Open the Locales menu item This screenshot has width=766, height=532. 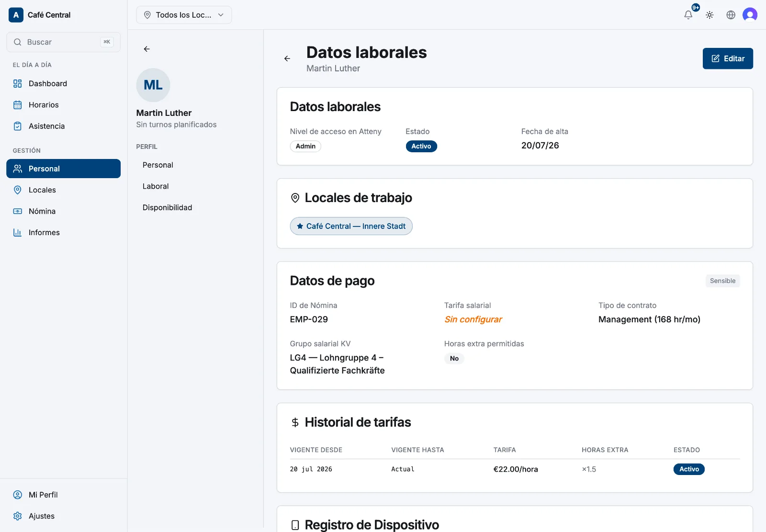click(x=64, y=190)
